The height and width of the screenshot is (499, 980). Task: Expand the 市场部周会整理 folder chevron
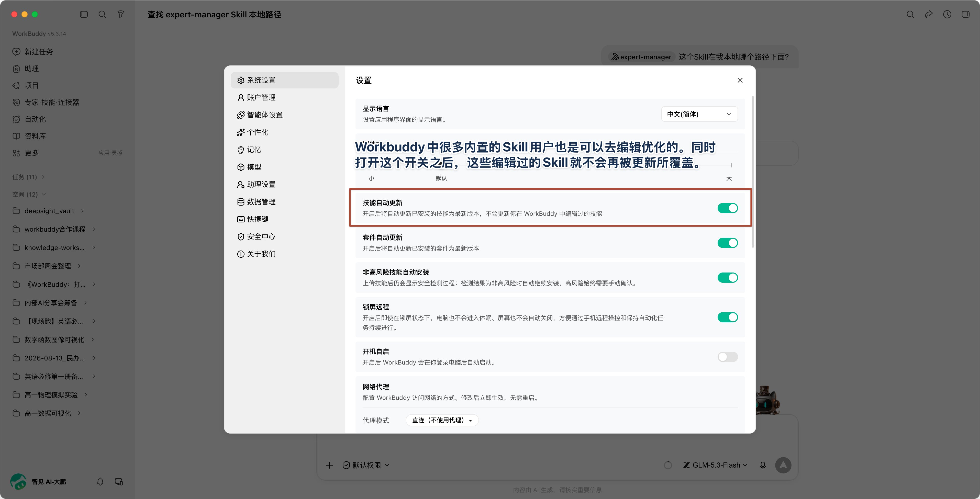(79, 266)
